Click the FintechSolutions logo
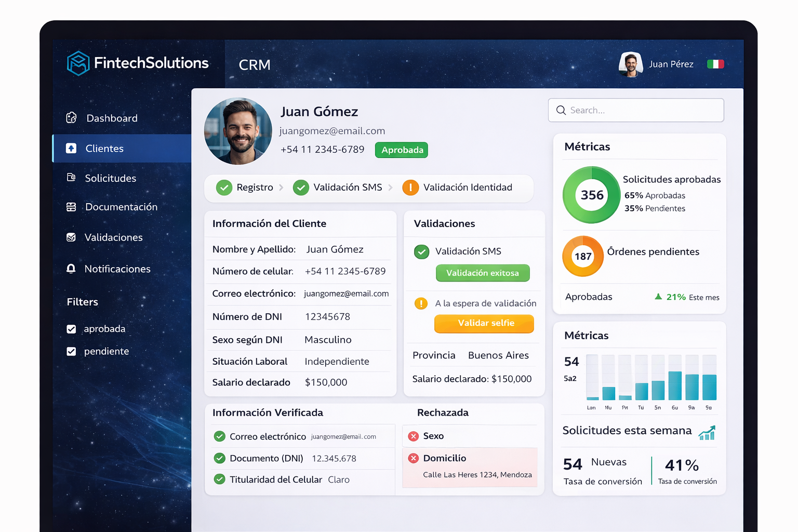798x532 pixels. 78,63
